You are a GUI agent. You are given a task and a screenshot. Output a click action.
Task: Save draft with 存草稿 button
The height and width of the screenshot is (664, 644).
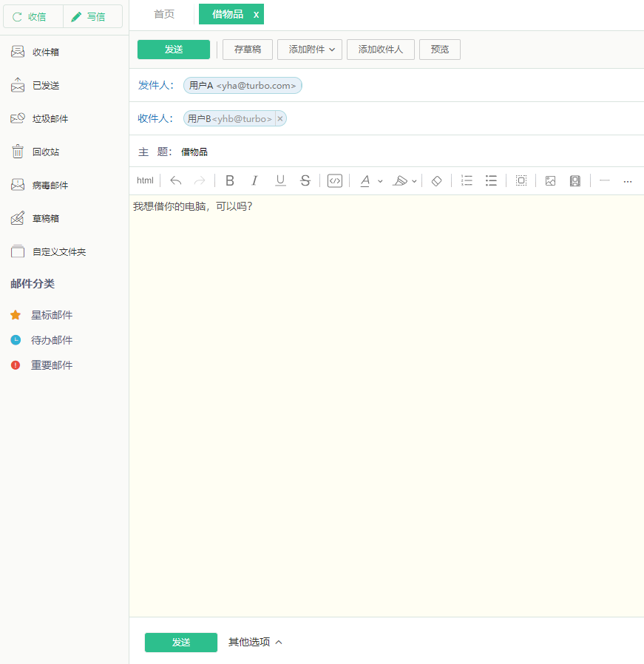click(248, 50)
